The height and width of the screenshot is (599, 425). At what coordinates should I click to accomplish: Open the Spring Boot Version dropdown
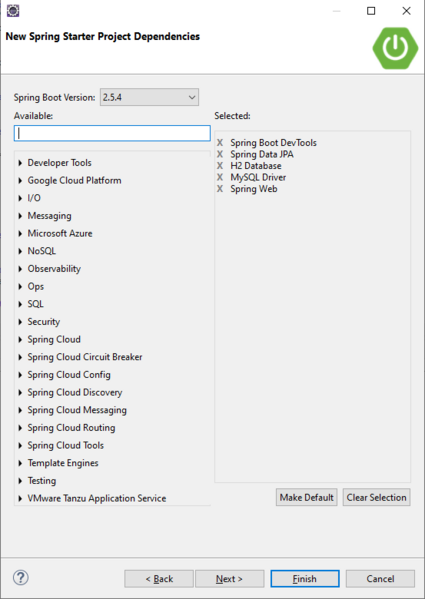point(149,97)
